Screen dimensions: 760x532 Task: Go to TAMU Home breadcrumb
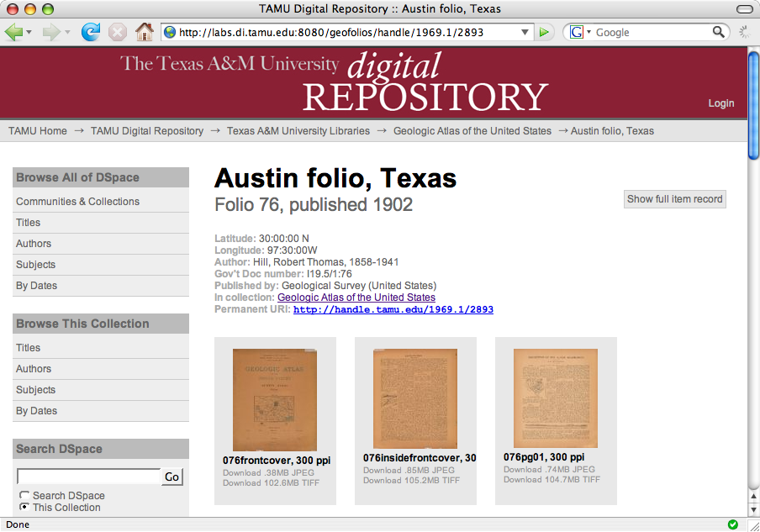coord(37,131)
